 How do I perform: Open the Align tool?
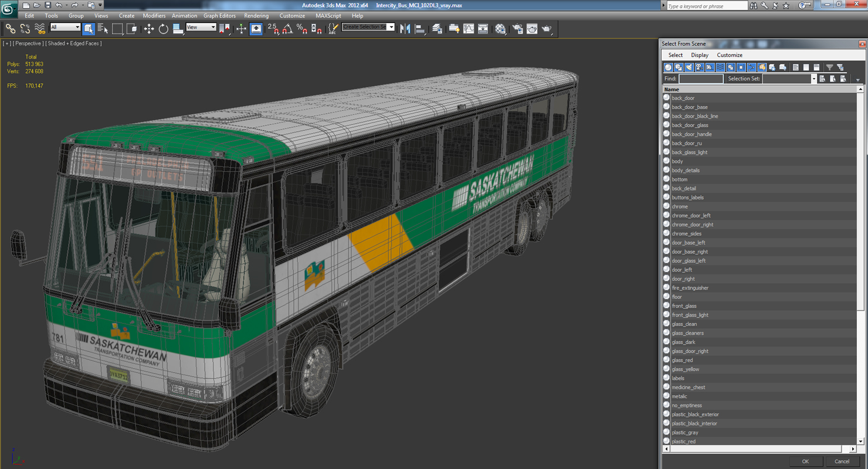420,28
